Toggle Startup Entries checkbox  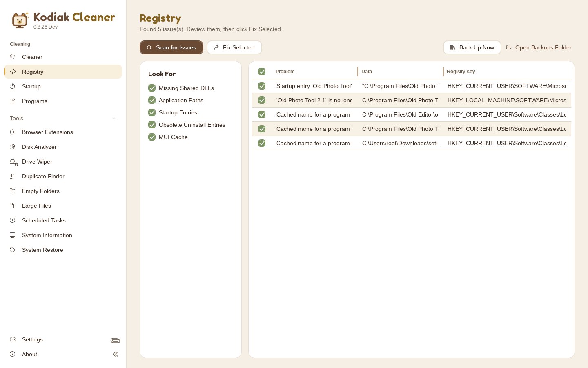(x=152, y=112)
